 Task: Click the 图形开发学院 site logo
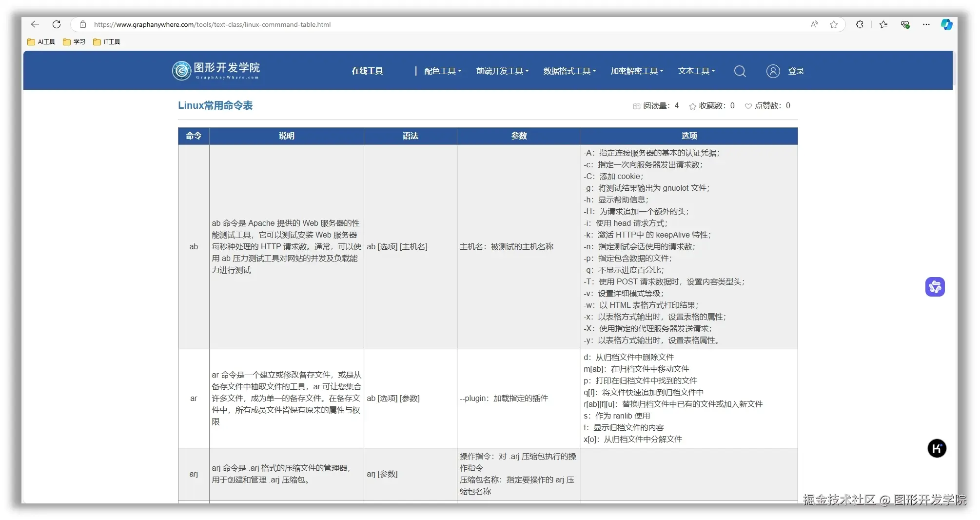coord(216,71)
